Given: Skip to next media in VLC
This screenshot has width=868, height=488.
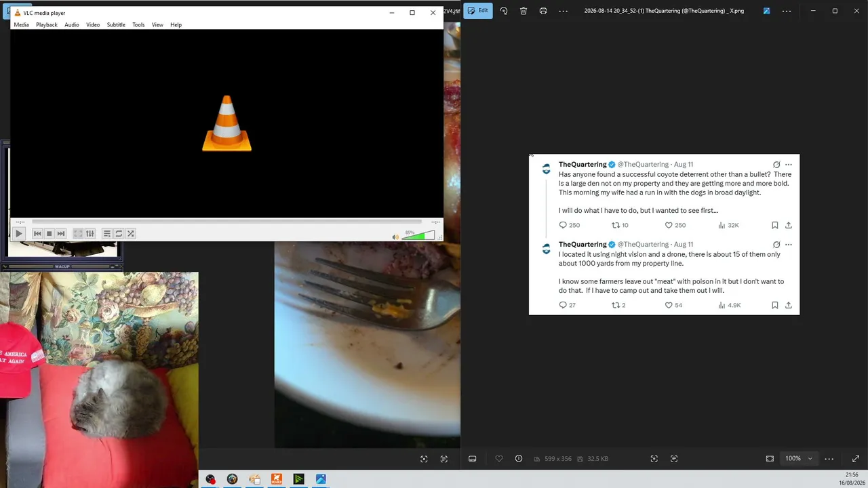Looking at the screenshot, I should pos(60,234).
